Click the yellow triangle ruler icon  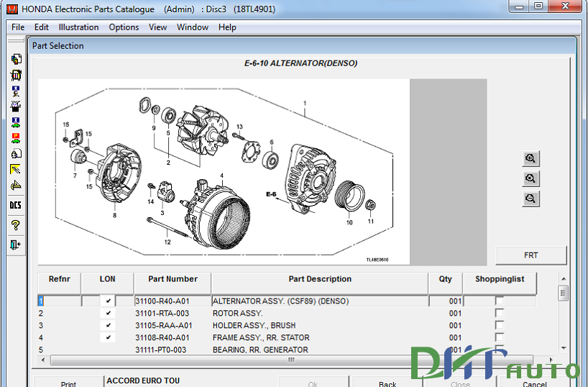click(x=16, y=185)
